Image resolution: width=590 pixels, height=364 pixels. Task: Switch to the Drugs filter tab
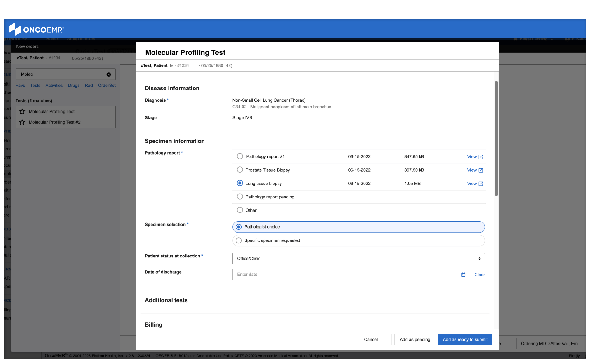[73, 86]
